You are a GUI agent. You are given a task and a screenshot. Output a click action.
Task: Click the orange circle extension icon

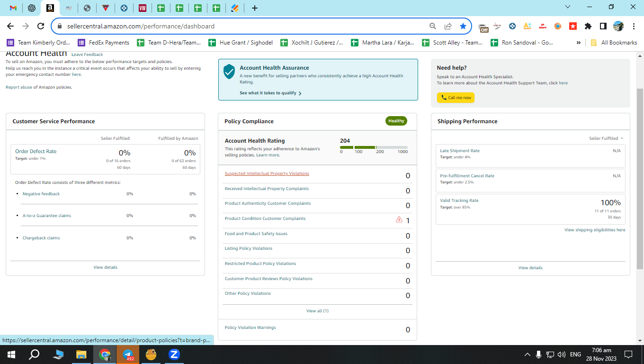(558, 27)
